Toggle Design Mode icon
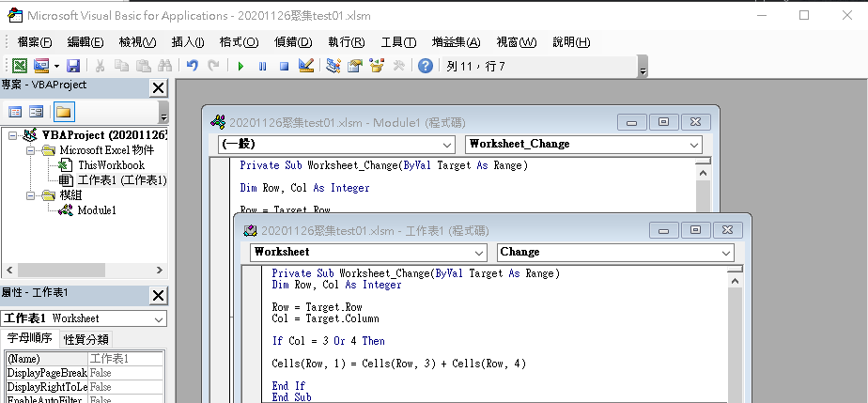 [x=306, y=66]
